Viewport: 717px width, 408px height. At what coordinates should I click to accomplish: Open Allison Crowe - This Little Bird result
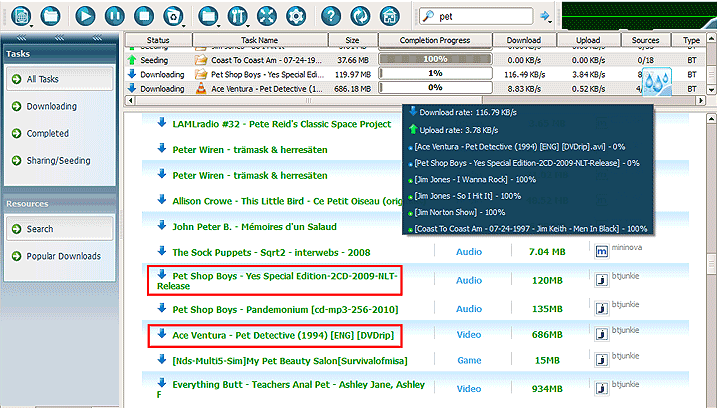coord(287,201)
